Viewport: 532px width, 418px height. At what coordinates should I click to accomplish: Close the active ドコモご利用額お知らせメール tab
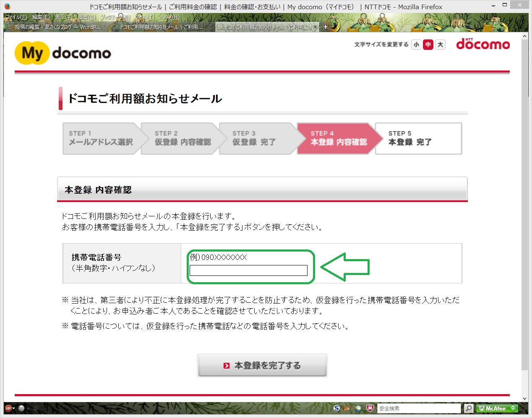tap(315, 27)
